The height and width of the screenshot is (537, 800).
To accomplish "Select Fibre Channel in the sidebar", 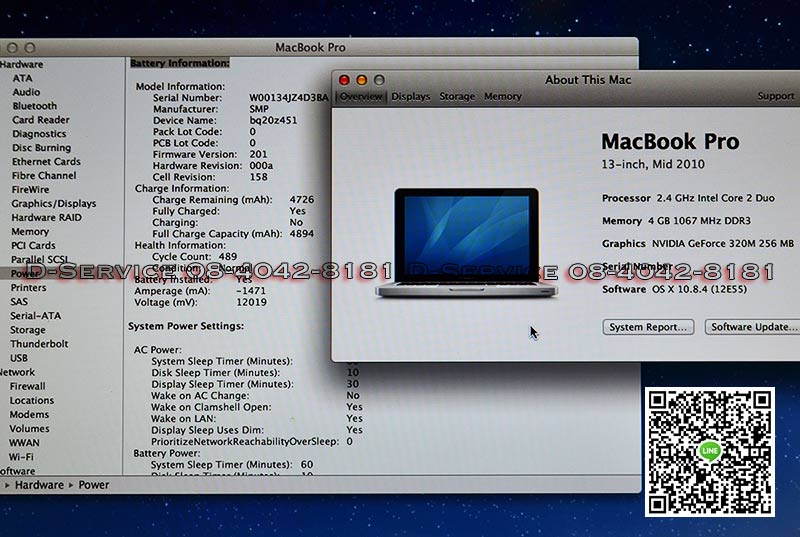I will tap(44, 175).
